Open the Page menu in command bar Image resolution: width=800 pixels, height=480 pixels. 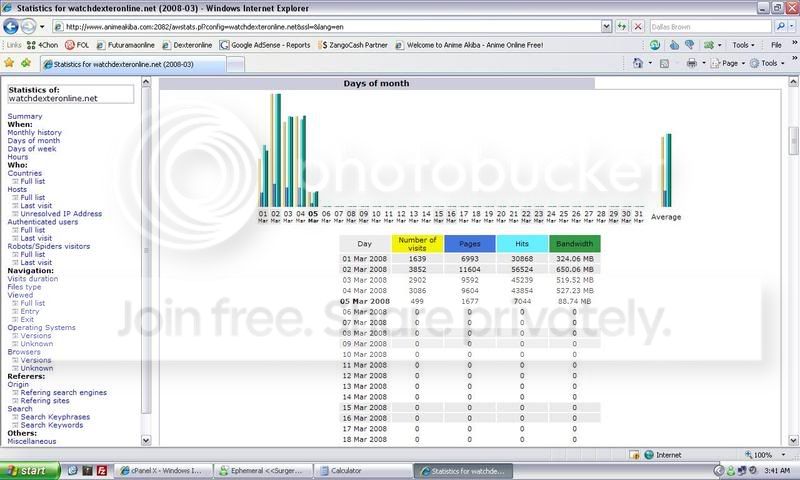(728, 63)
